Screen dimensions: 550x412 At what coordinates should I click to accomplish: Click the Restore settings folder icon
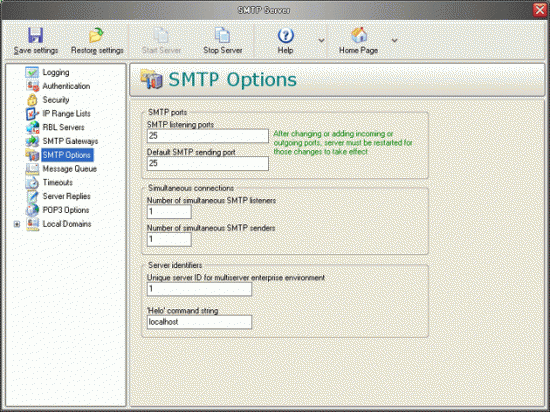(96, 35)
